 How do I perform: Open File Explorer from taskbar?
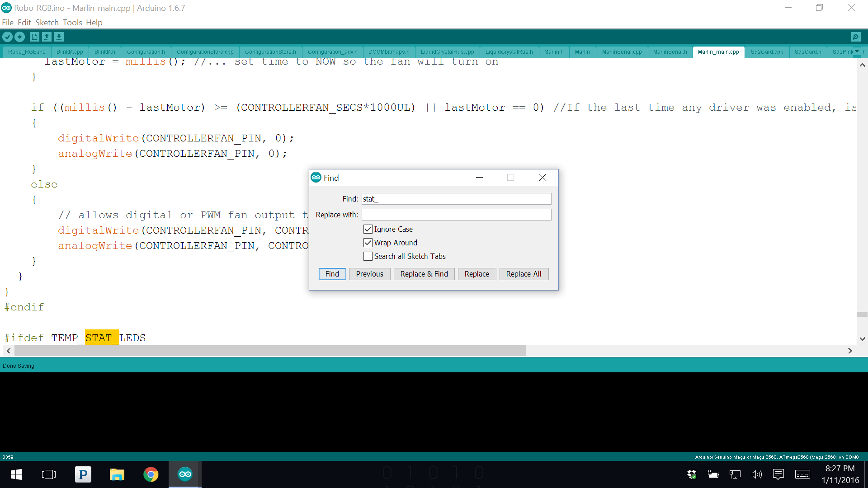click(117, 474)
